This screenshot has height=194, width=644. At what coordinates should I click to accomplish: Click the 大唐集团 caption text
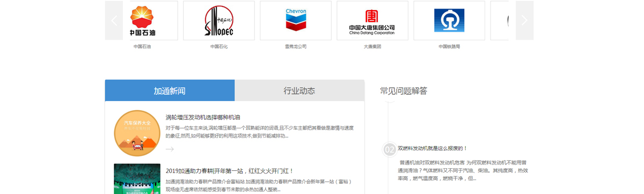pos(372,47)
